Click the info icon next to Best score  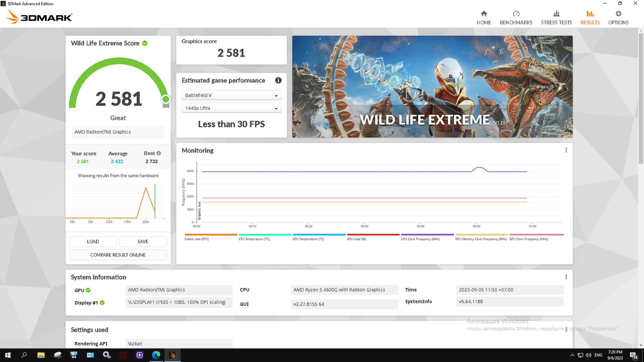point(159,153)
